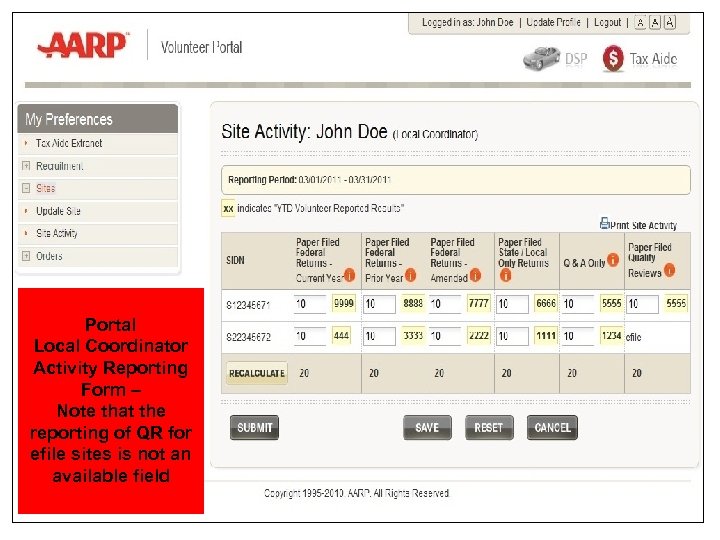Click the YTD value 3333
Screen dimensions: 720x540
[412, 336]
